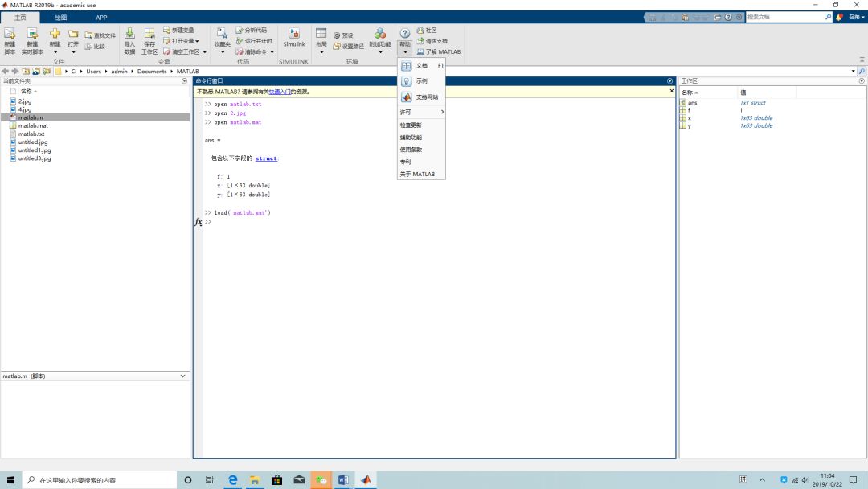Click the notification bell icon
Viewport: 868px width, 489px height.
tap(839, 17)
